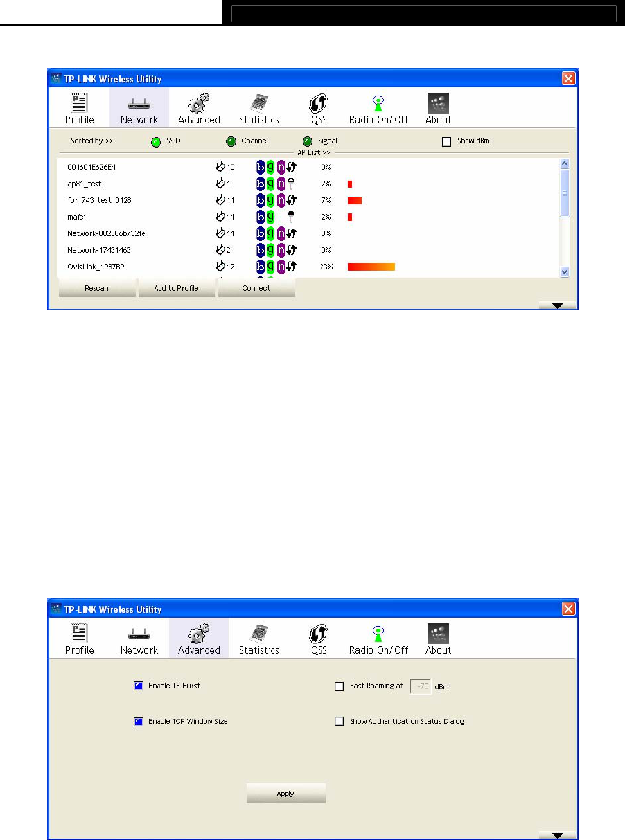Select Network icon in lower utility window
The width and height of the screenshot is (625, 840).
pyautogui.click(x=139, y=639)
